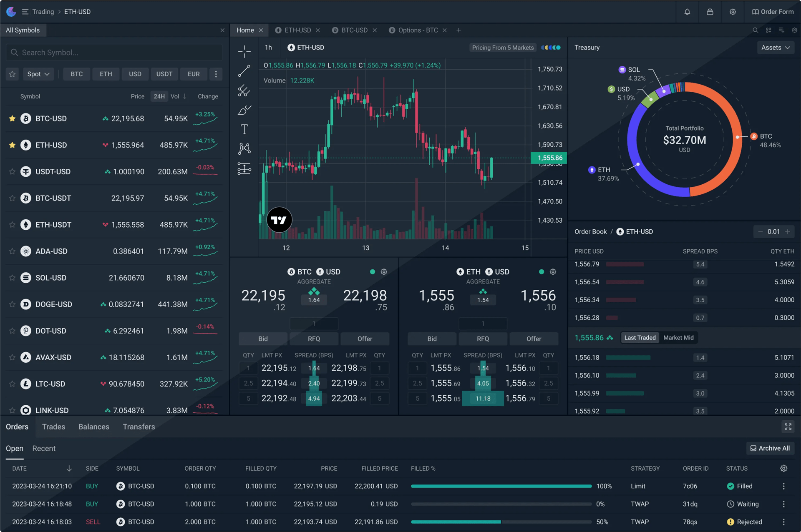Screen dimensions: 801x532
Task: Select the pattern nodes chart tool
Action: (244, 148)
